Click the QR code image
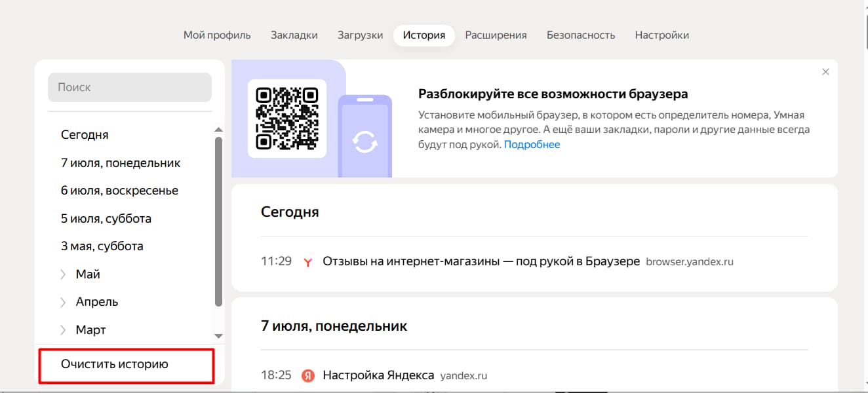Image resolution: width=868 pixels, height=393 pixels. point(287,119)
